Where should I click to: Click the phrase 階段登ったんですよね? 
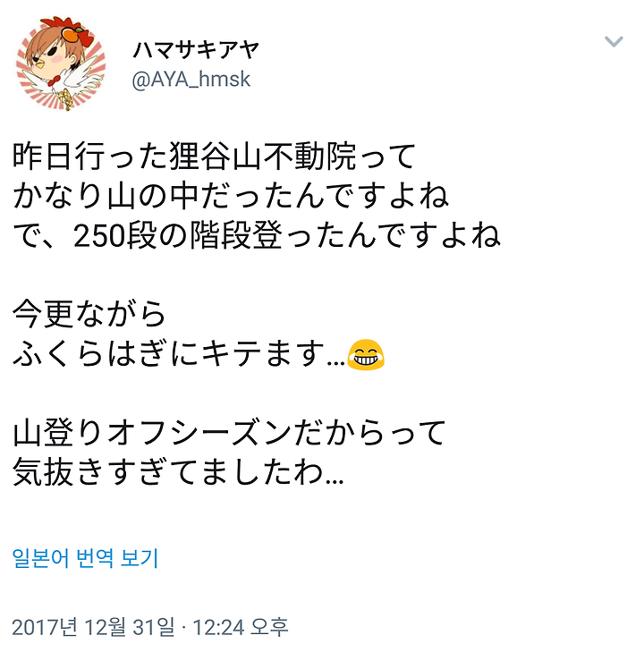point(345,236)
